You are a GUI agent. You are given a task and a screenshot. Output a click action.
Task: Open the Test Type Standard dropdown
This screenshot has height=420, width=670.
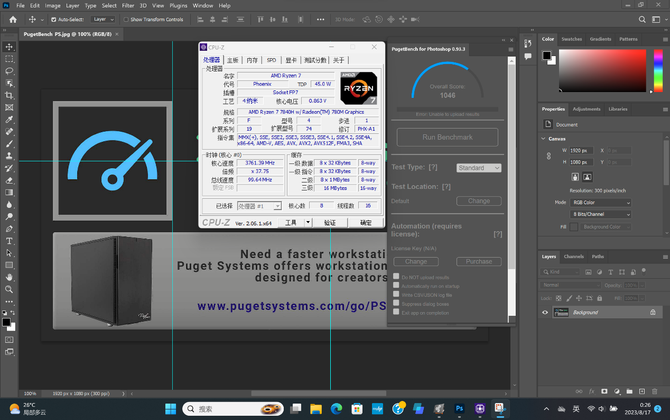point(479,168)
